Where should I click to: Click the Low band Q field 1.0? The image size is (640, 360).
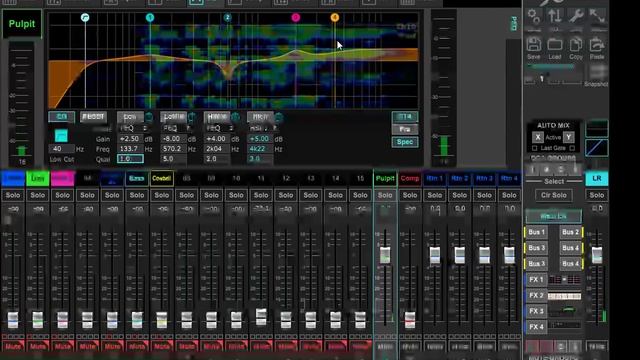pyautogui.click(x=130, y=159)
